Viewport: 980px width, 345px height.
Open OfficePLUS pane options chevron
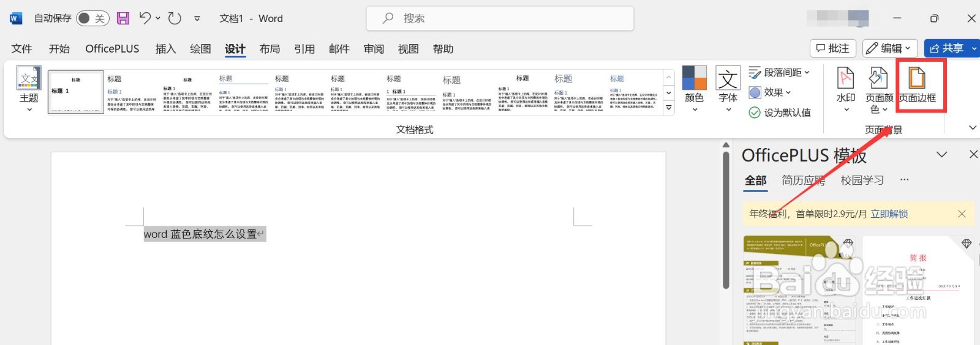(942, 155)
